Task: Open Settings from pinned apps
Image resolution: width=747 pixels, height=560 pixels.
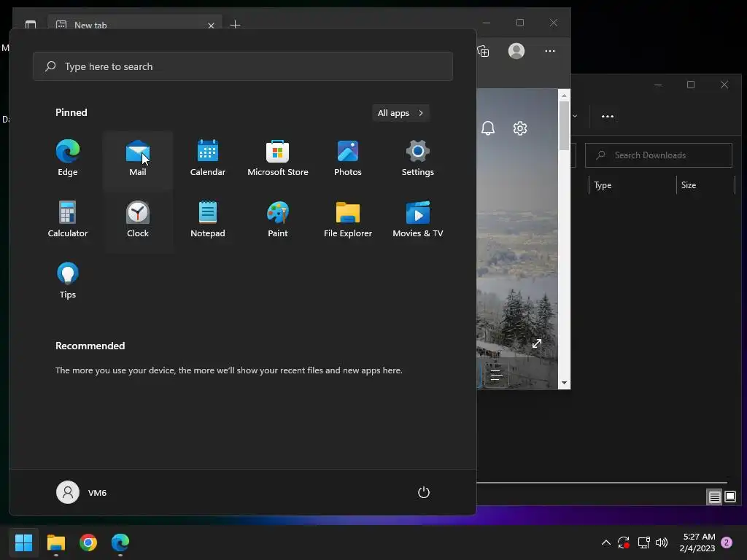Action: point(418,158)
